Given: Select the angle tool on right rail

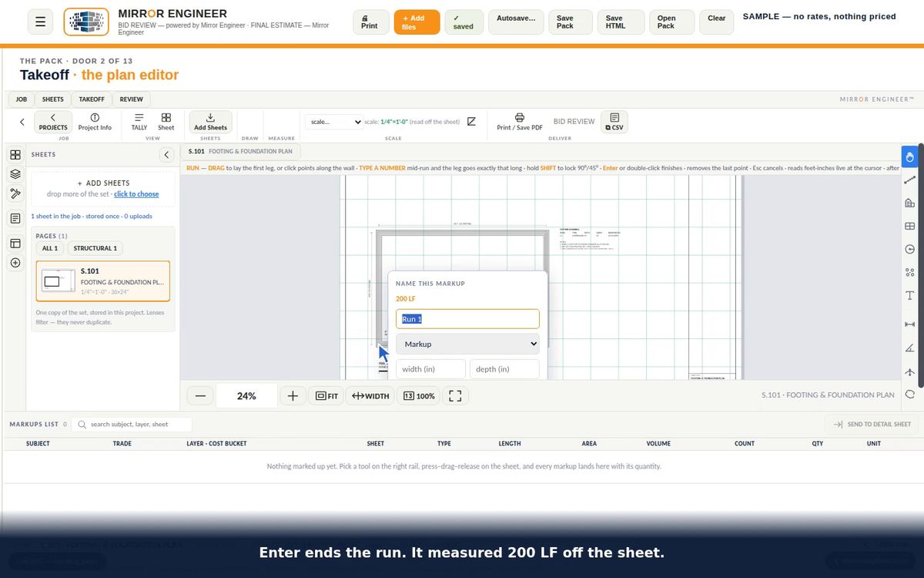Looking at the screenshot, I should point(909,348).
